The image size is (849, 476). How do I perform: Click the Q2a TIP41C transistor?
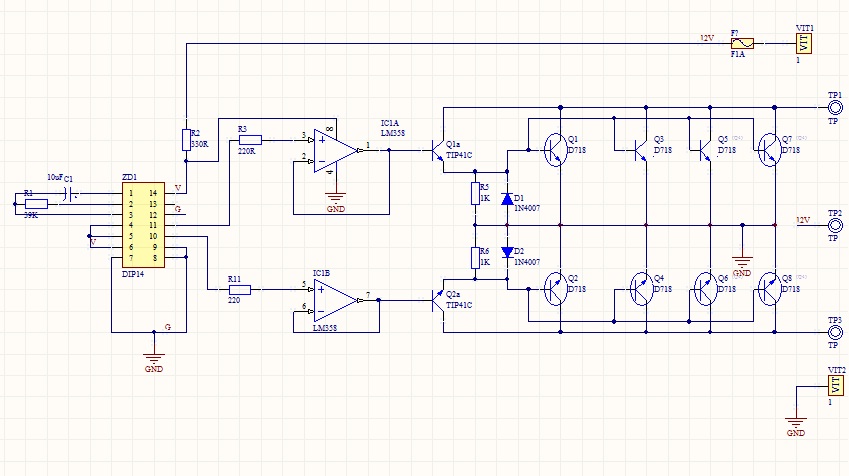pos(439,301)
